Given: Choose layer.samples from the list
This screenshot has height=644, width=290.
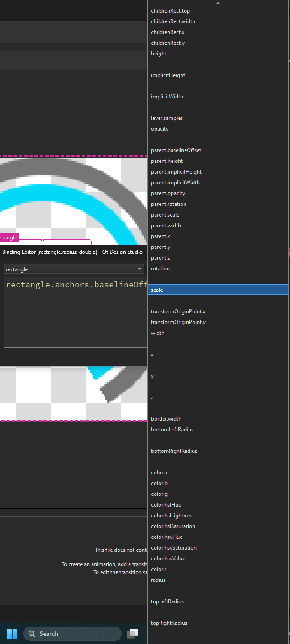Looking at the screenshot, I should pos(167,118).
